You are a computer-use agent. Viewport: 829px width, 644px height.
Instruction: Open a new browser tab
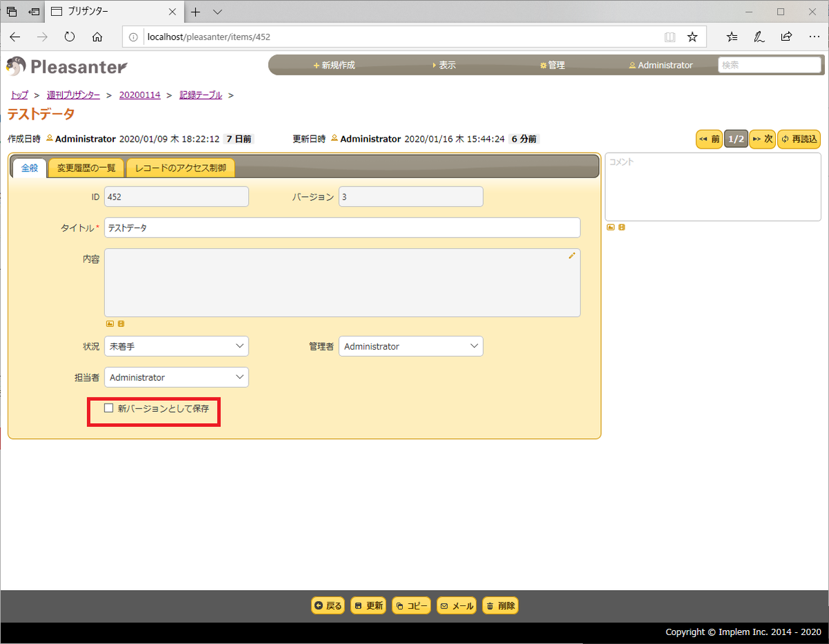[x=196, y=12]
